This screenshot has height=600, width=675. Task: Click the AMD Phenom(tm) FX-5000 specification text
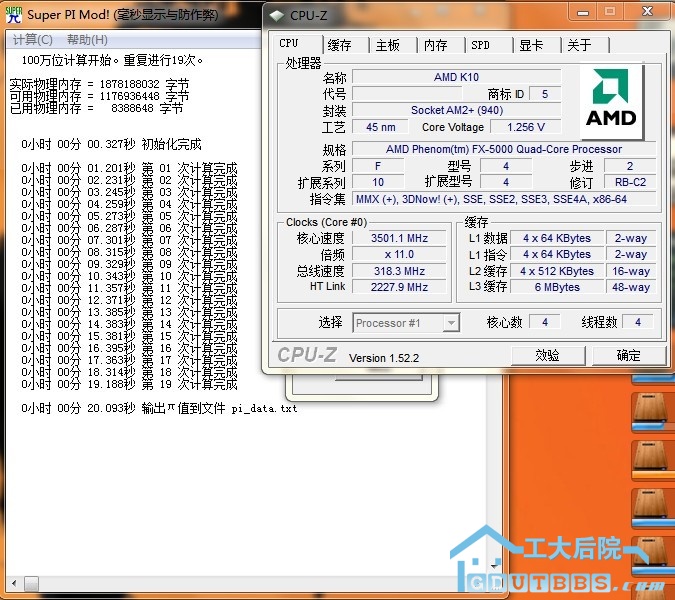(x=504, y=149)
